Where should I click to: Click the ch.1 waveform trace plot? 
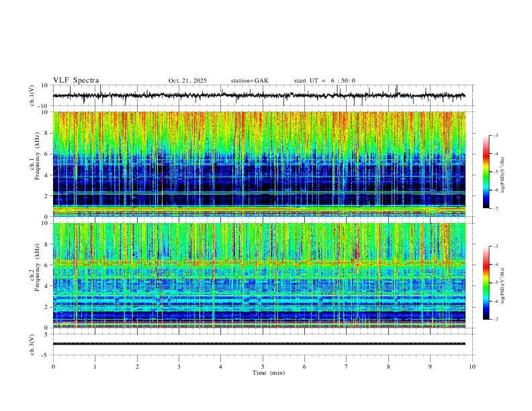[x=259, y=95]
